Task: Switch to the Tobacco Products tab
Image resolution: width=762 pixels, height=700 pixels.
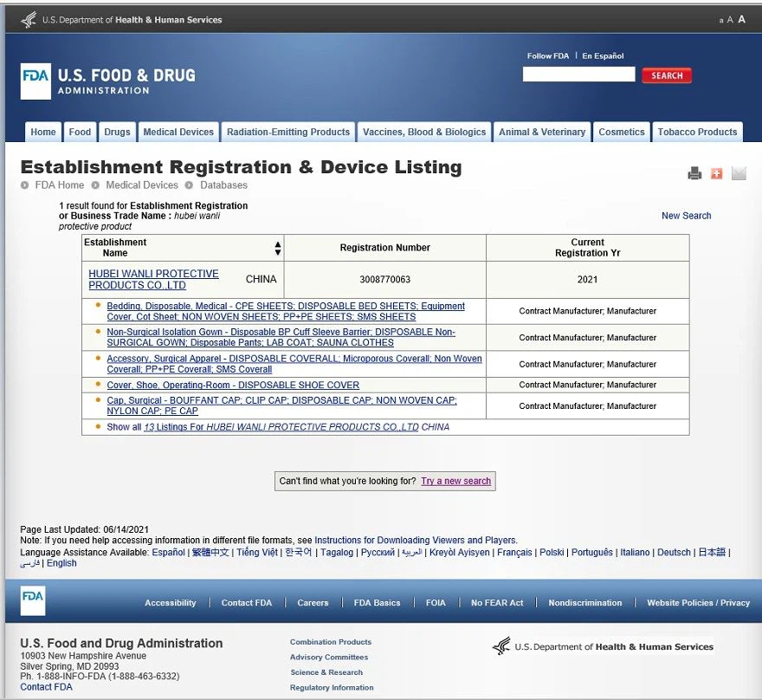Action: 697,133
